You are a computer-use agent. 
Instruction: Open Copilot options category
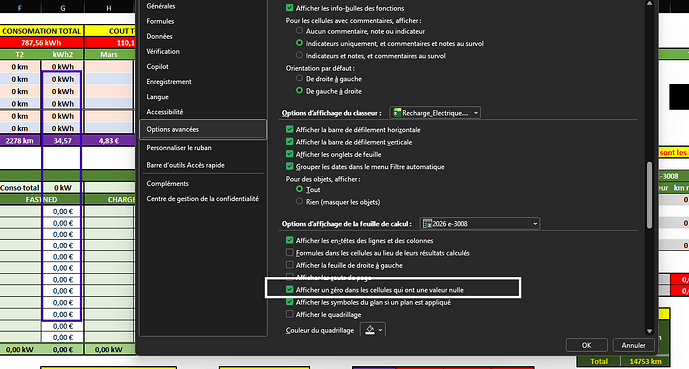pyautogui.click(x=157, y=66)
